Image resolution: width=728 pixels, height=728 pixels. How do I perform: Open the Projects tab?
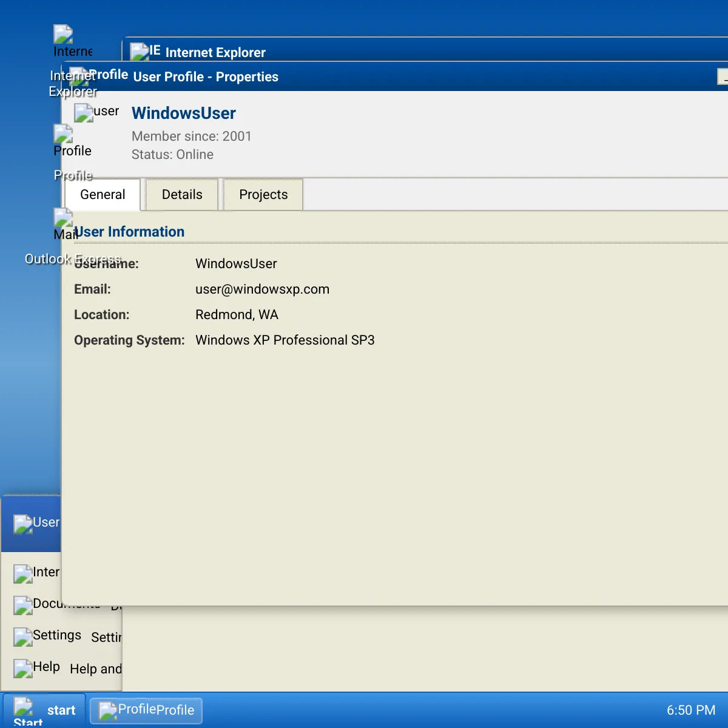click(263, 195)
